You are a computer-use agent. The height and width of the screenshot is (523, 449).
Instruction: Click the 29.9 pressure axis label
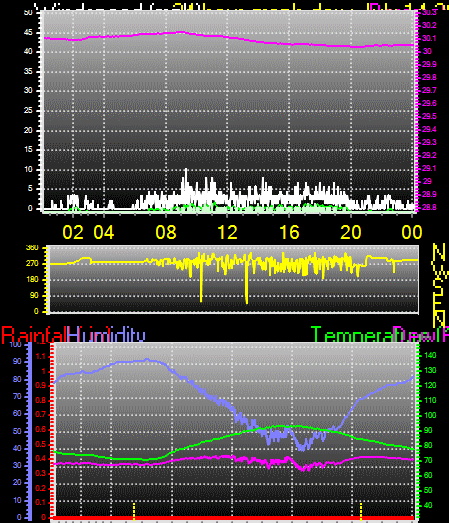pyautogui.click(x=429, y=64)
